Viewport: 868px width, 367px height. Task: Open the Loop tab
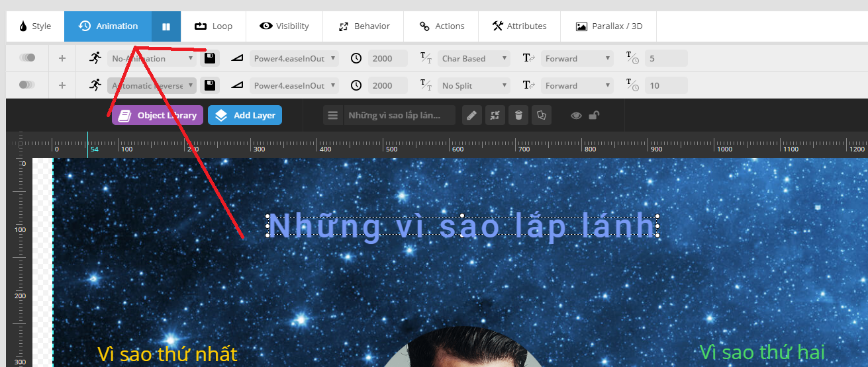[x=213, y=26]
